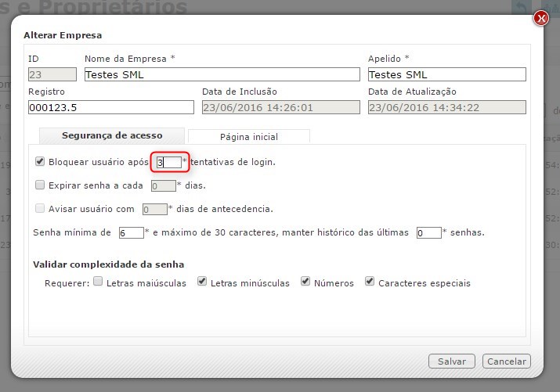The image size is (560, 392).
Task: Click the ID field
Action: point(52,74)
